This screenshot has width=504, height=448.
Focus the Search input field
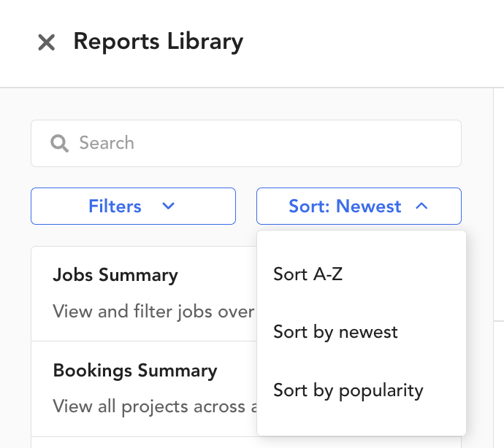coord(246,143)
